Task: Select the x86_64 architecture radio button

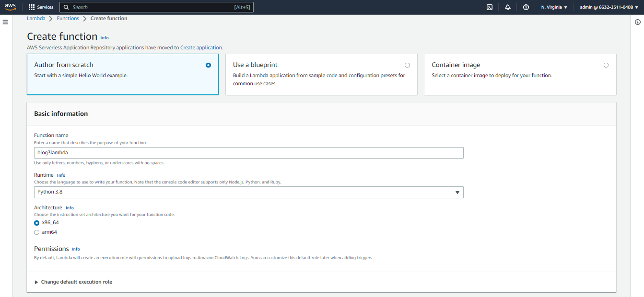Action: (37, 223)
